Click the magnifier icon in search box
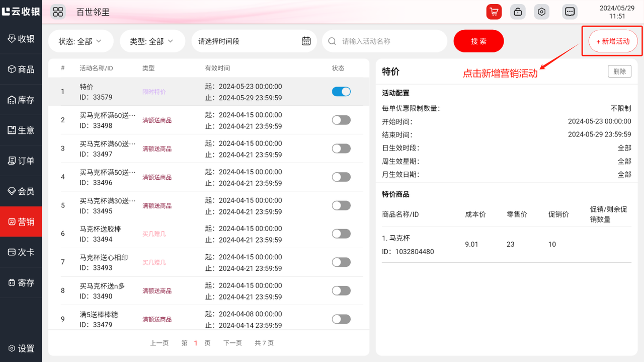The height and width of the screenshot is (362, 644). [332, 41]
